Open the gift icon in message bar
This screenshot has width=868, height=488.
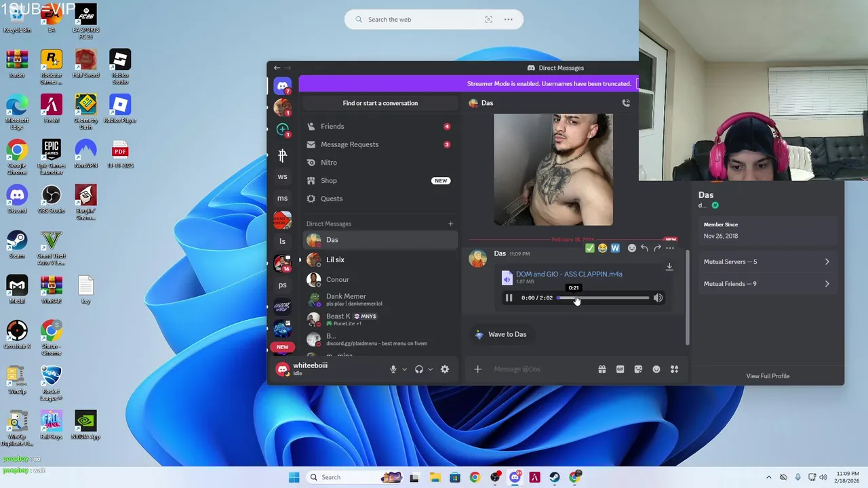click(x=602, y=369)
